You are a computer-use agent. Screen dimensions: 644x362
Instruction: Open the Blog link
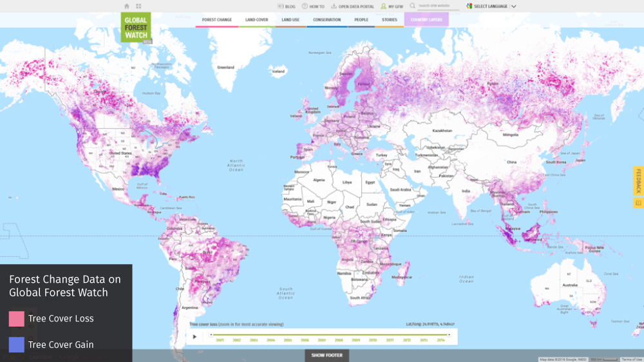tap(287, 6)
